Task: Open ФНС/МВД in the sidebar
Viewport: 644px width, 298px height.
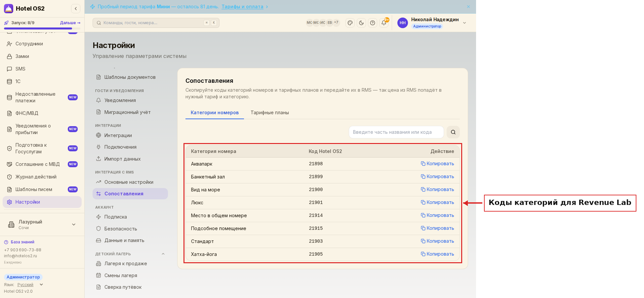Action: point(42,113)
